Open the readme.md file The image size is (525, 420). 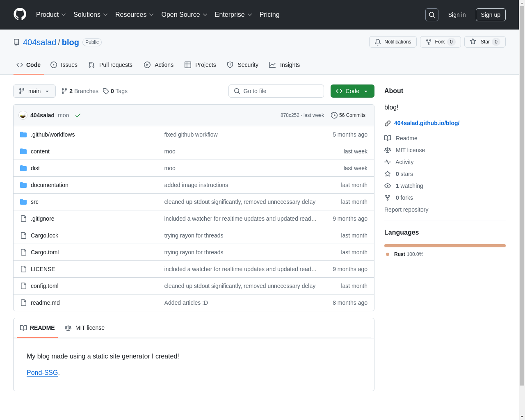pos(45,303)
